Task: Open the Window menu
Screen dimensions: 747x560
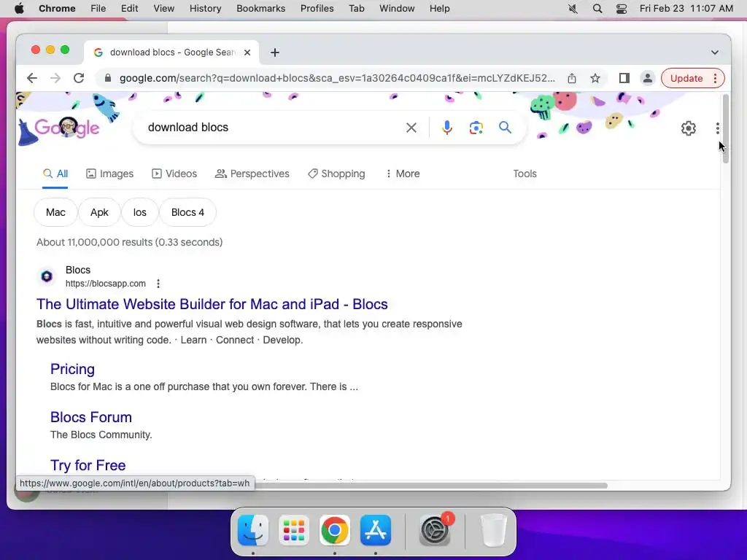Action: pyautogui.click(x=397, y=9)
